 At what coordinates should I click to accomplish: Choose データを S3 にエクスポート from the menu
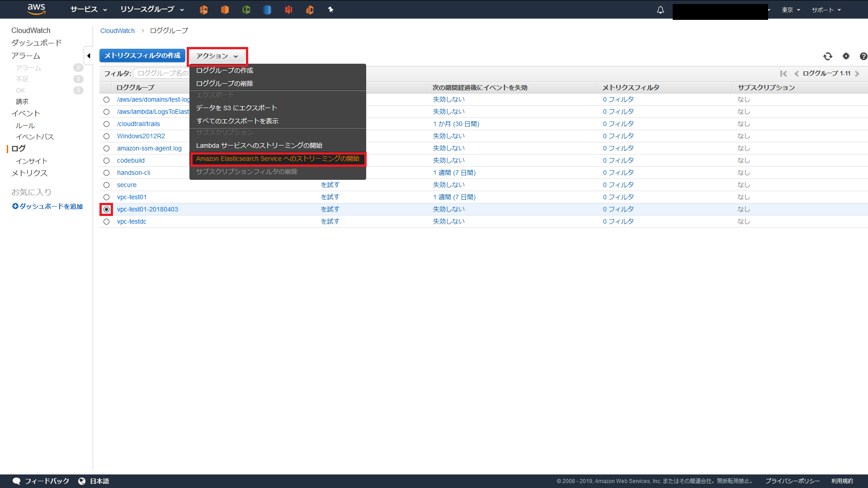pos(236,108)
